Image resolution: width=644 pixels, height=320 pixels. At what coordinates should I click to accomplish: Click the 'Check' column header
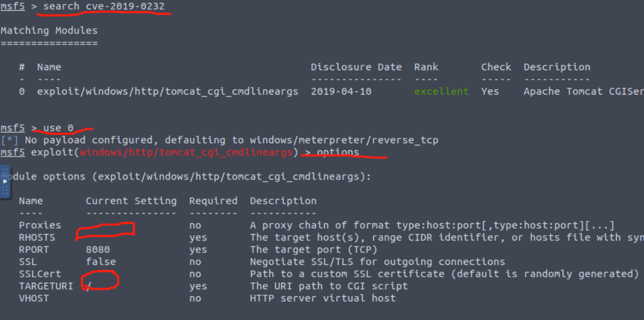coord(496,67)
